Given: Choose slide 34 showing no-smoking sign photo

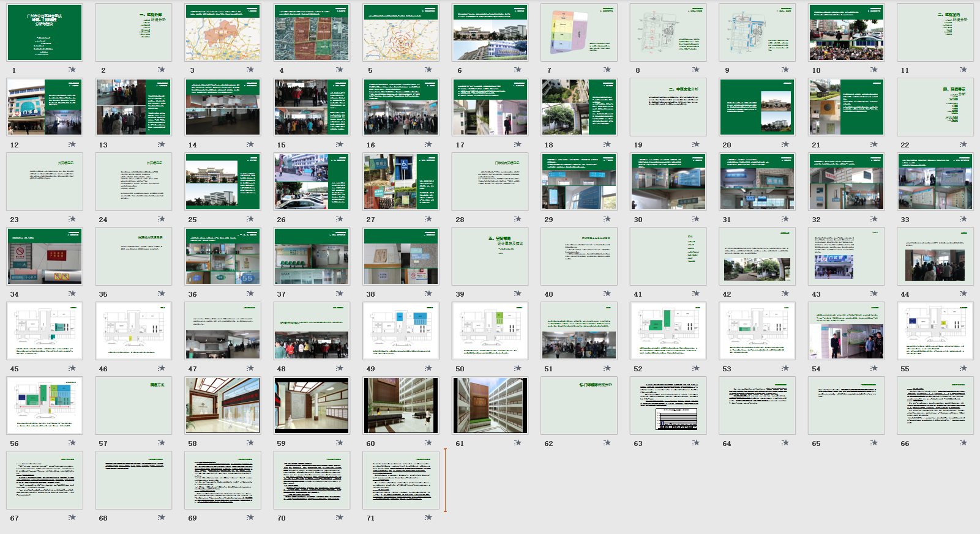Looking at the screenshot, I should coord(45,256).
